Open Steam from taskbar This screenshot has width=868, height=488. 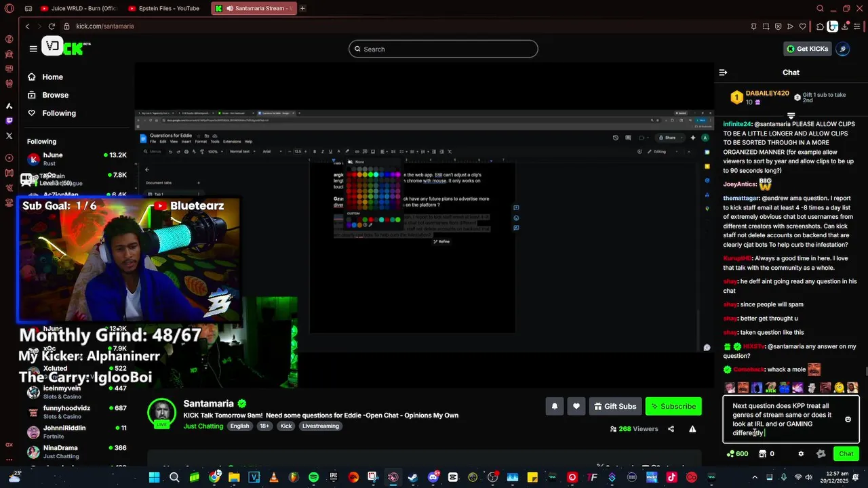point(412,477)
